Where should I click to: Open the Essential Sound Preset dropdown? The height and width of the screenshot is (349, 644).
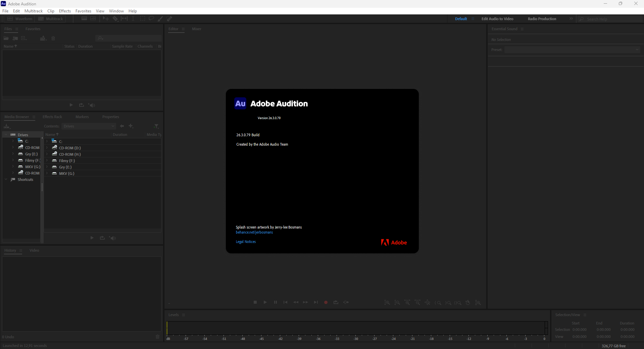(x=572, y=50)
